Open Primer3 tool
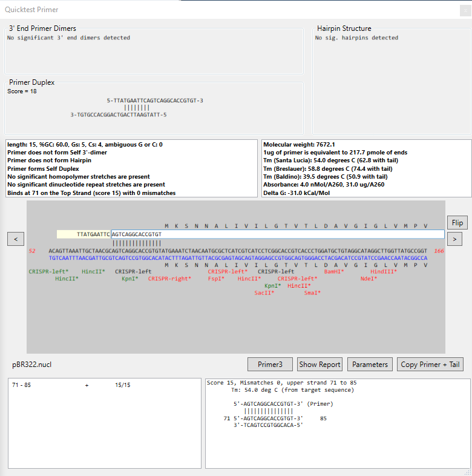The height and width of the screenshot is (476, 472). [270, 365]
